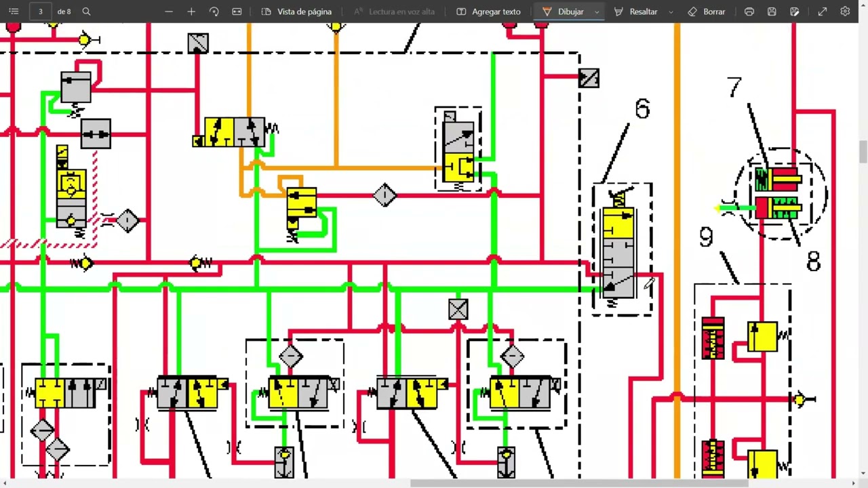Zoom out with the minus button
Viewport: 868px width, 488px height.
point(169,12)
